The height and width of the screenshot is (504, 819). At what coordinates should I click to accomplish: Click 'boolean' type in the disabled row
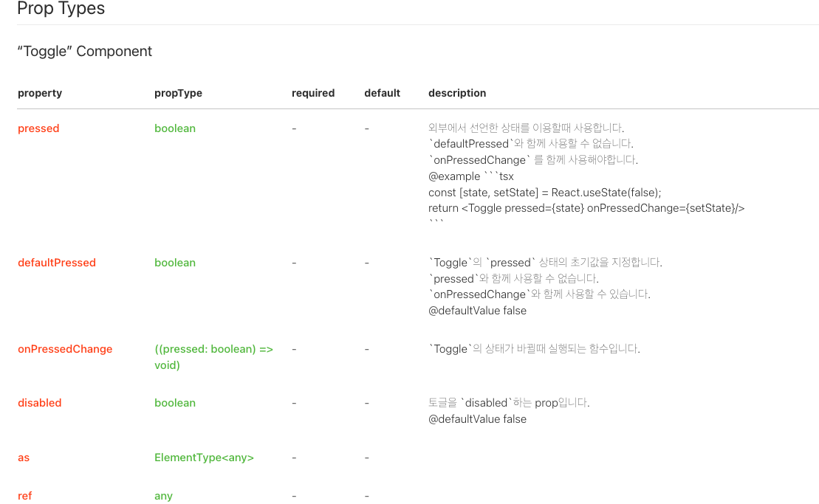coord(174,403)
